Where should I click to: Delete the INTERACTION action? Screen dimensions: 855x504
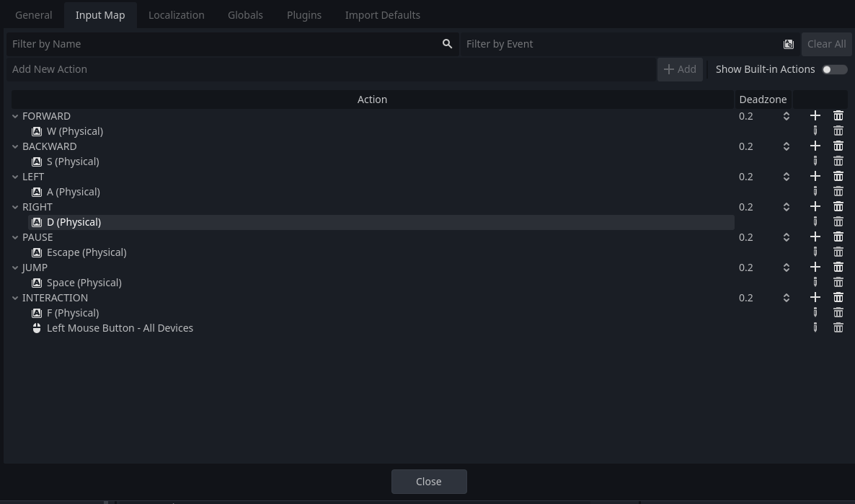[x=838, y=298]
